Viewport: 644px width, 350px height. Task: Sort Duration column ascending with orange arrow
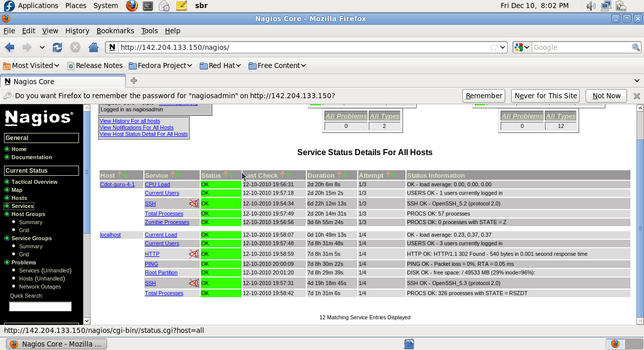point(339,174)
